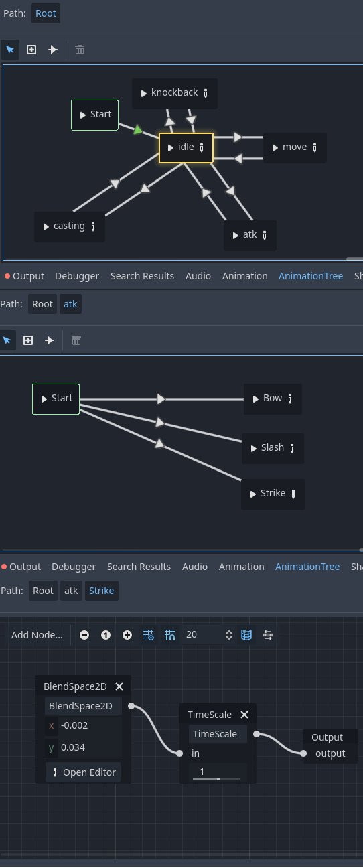Toggle the grid visibility icon in graph toolbar
363x868 pixels.
[x=149, y=635]
